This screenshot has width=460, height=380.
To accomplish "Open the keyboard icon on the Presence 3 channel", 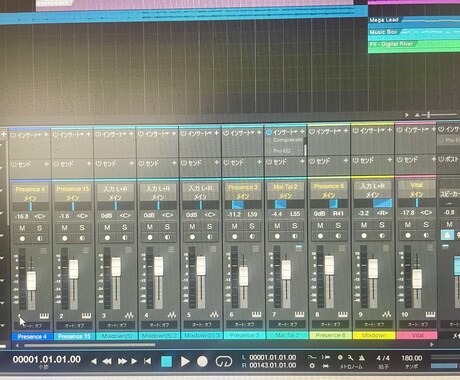I will pyautogui.click(x=256, y=314).
